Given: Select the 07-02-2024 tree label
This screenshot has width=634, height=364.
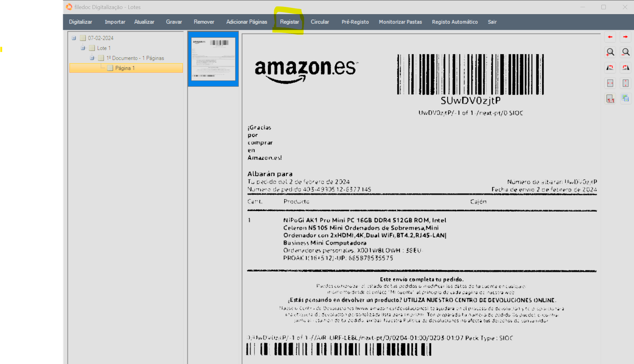Looking at the screenshot, I should click(x=100, y=38).
